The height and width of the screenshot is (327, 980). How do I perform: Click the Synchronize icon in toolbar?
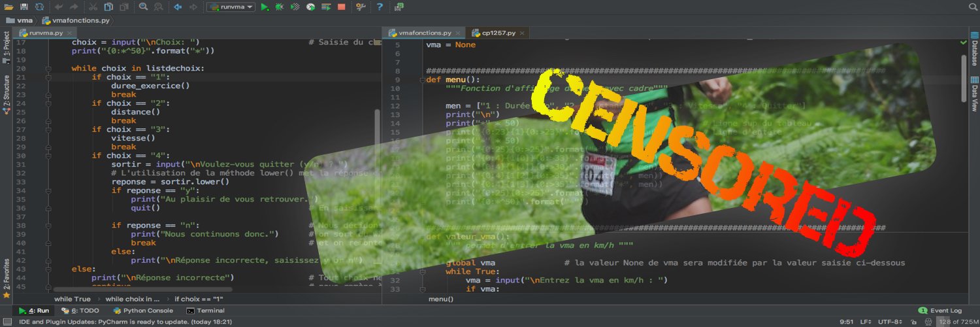[x=40, y=7]
